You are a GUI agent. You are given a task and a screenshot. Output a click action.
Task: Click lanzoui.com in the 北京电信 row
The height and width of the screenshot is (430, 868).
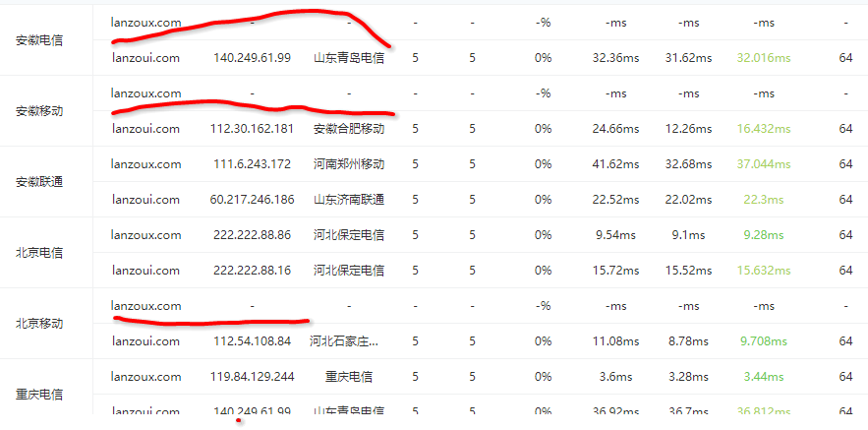click(146, 271)
